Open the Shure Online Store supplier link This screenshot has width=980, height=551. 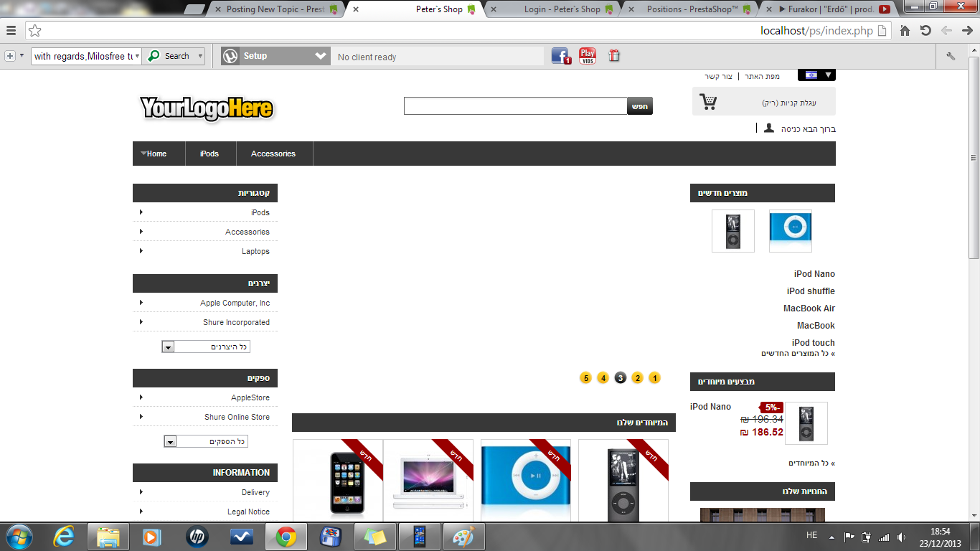(x=237, y=417)
